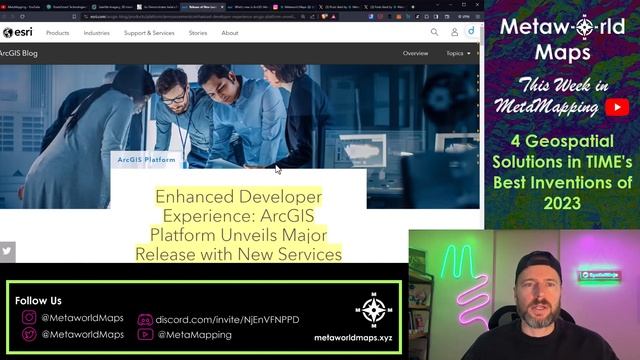Click the Twitter icon beside @MetaworldMaps handle
Screen dimensions: 640x360
[29, 335]
